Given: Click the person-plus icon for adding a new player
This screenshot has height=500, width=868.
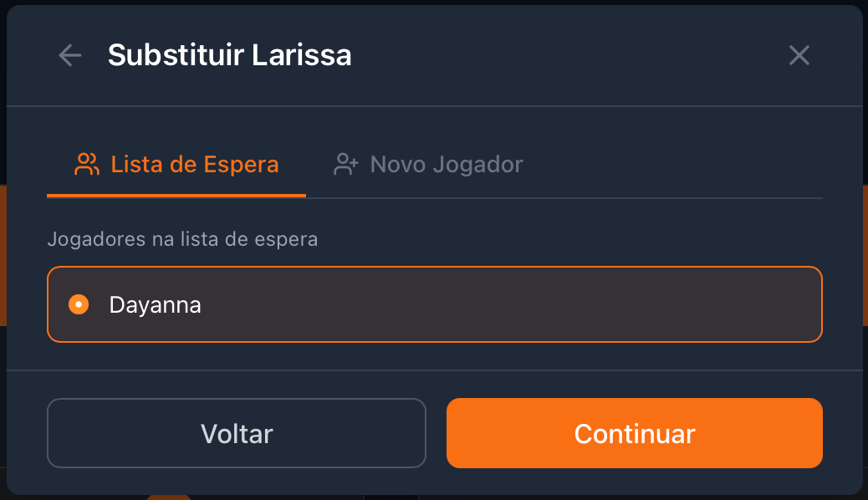Looking at the screenshot, I should [x=345, y=164].
